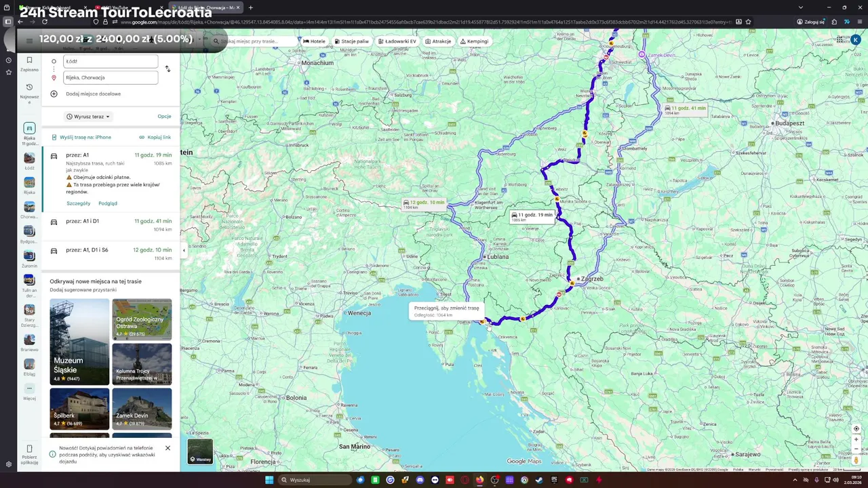Screen dimensions: 868x488
Task: Open browser sidebar settings gear
Action: click(8, 465)
